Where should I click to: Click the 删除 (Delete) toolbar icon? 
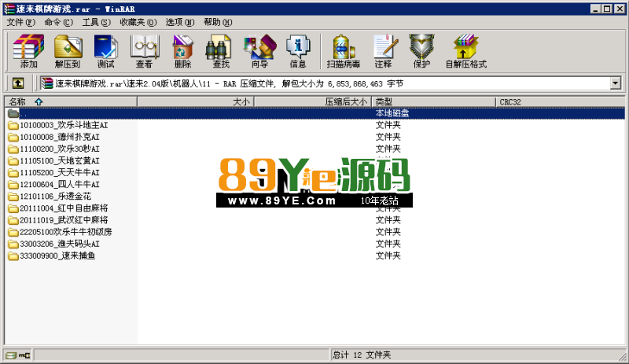(x=182, y=51)
